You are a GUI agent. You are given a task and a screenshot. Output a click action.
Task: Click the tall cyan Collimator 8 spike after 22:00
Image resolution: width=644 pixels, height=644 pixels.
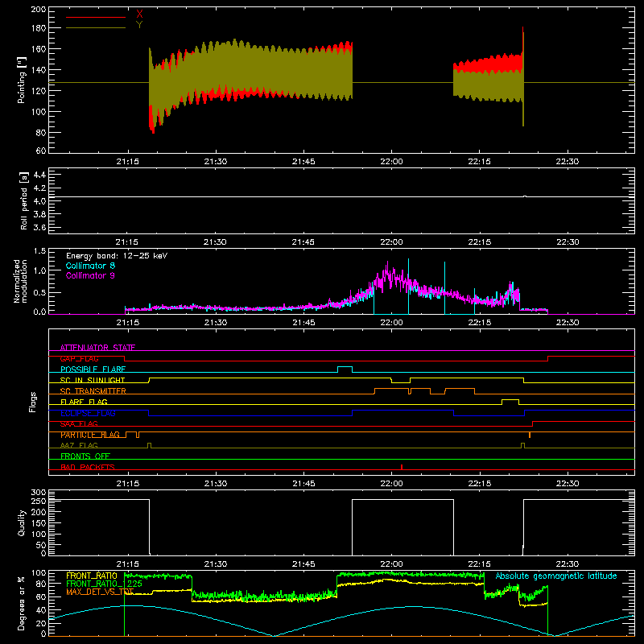pyautogui.click(x=408, y=286)
